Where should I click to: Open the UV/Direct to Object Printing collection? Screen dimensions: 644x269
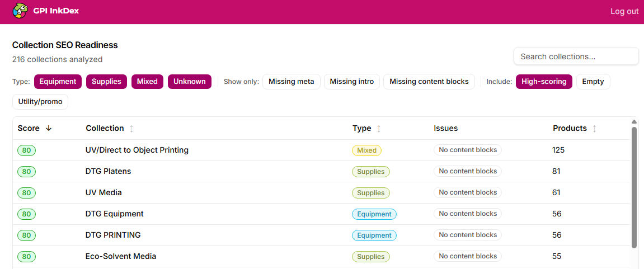pyautogui.click(x=137, y=150)
